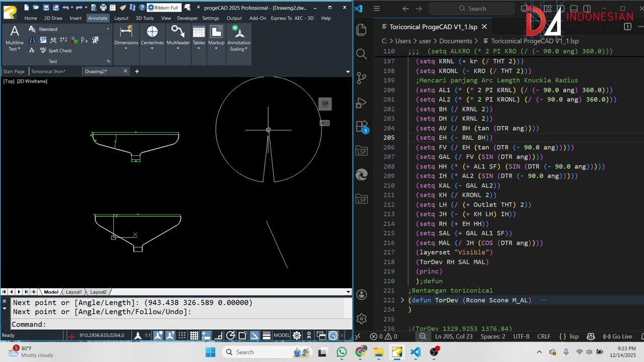Switch to the Layout1 tab
This screenshot has width=644, height=362.
73,292
